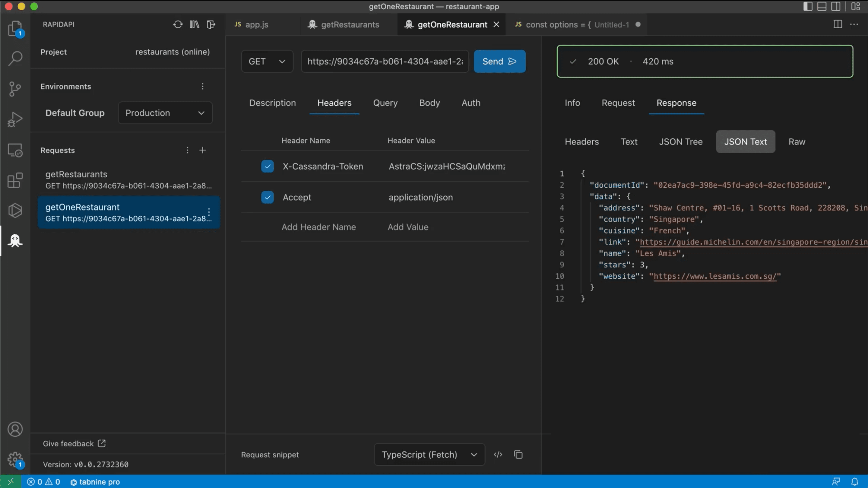Click the Add Header Name field
Image resolution: width=868 pixels, height=488 pixels.
pyautogui.click(x=319, y=227)
